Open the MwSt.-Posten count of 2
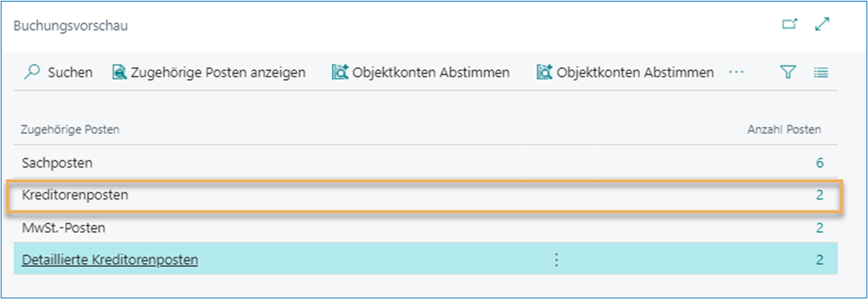The image size is (868, 299). [x=820, y=227]
